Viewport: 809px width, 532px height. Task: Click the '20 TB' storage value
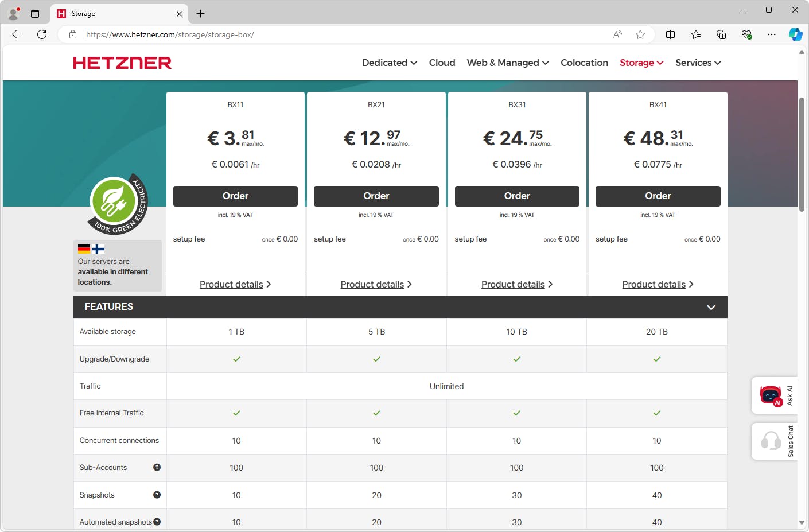point(657,332)
